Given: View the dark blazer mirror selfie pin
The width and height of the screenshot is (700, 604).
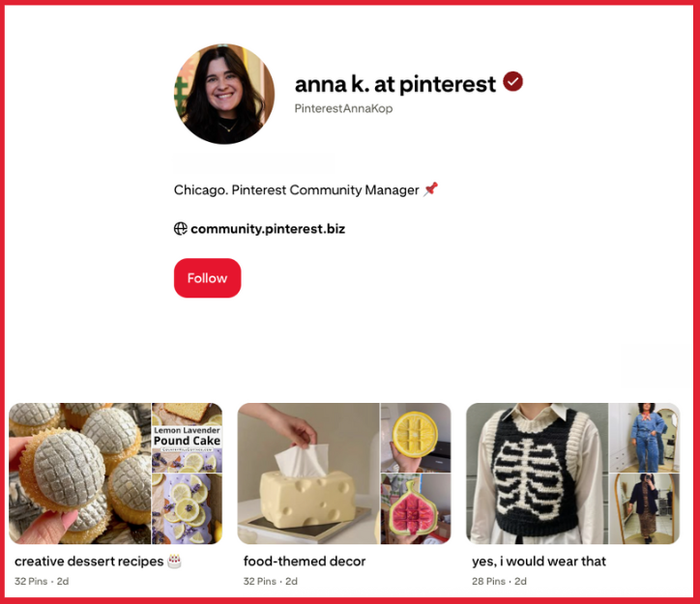Looking at the screenshot, I should (645, 509).
